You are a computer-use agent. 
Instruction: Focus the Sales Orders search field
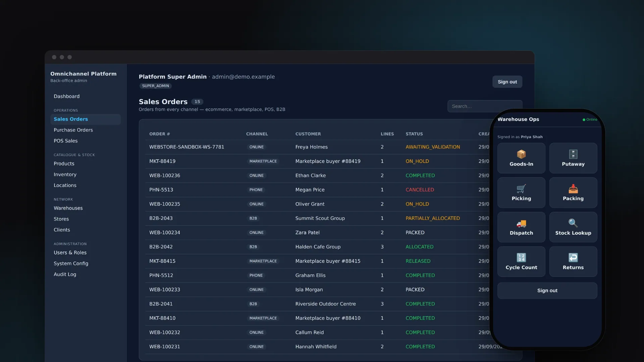485,106
